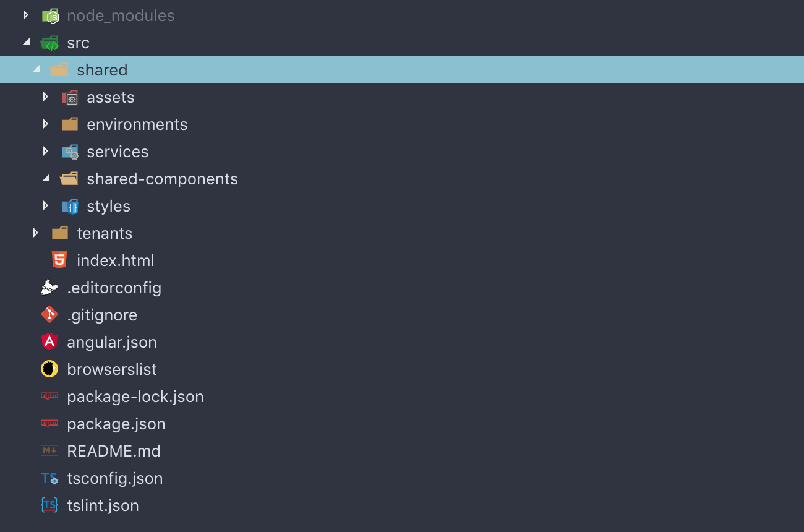Click the TypeScript icon beside tsconfig.json
Screen dimensions: 804x532
pyautogui.click(x=49, y=478)
